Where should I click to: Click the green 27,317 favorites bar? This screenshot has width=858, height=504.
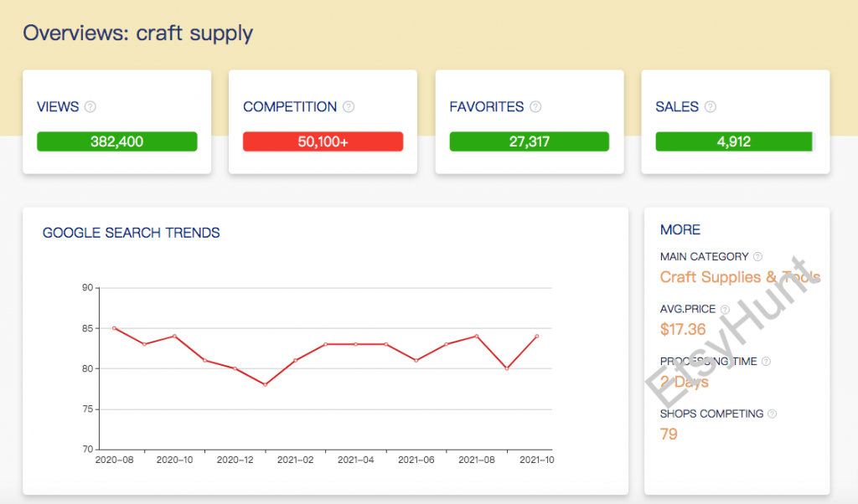pyautogui.click(x=529, y=141)
